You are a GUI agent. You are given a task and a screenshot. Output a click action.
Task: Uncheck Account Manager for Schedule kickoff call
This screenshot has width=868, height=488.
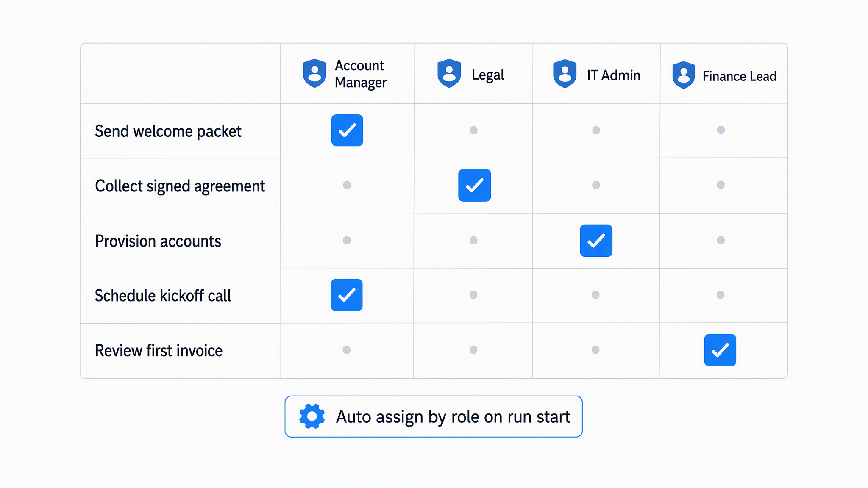tap(347, 295)
